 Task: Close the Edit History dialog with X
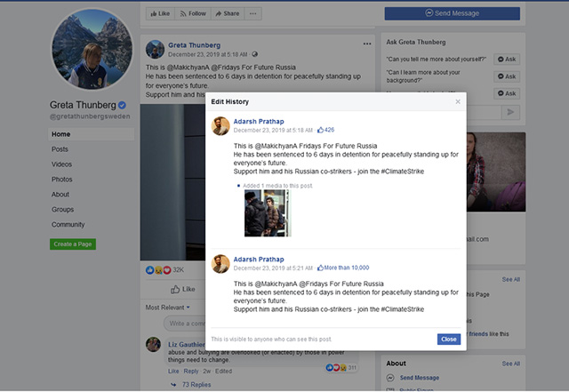458,101
